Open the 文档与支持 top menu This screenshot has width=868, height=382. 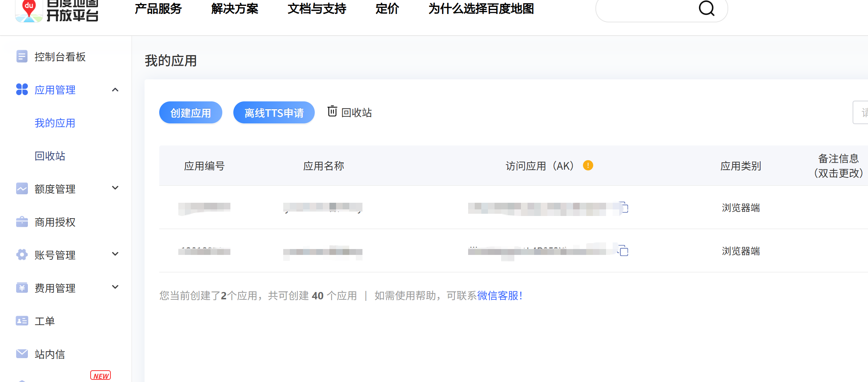coord(317,9)
